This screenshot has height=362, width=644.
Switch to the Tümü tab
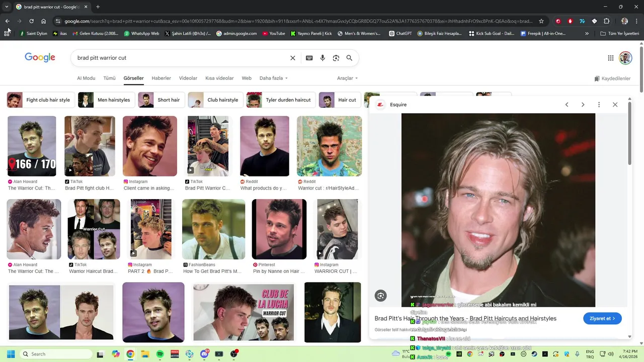point(109,78)
